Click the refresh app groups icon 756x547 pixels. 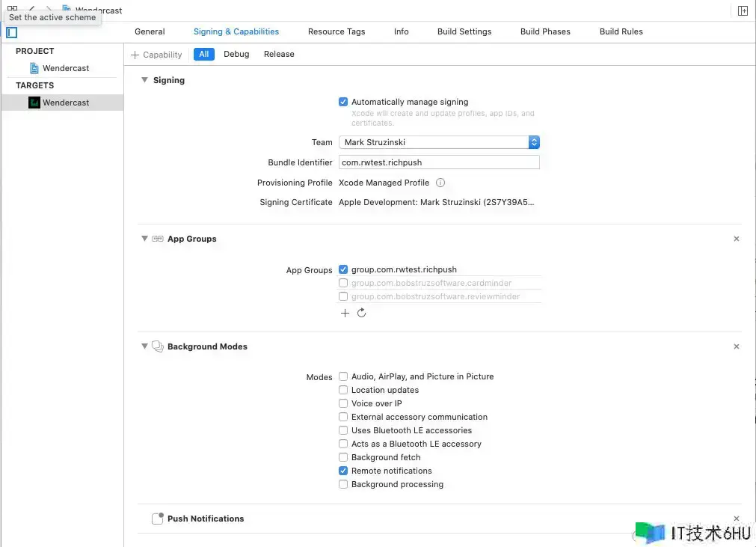(x=361, y=313)
